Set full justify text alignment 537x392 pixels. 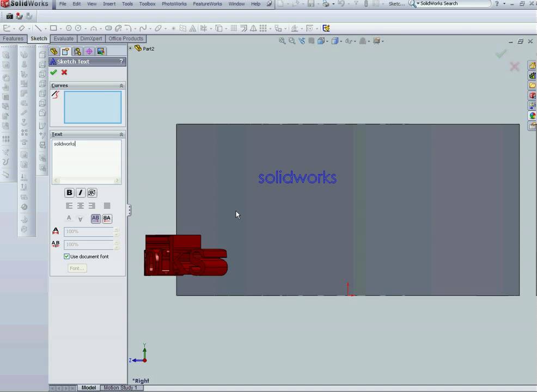pyautogui.click(x=107, y=206)
